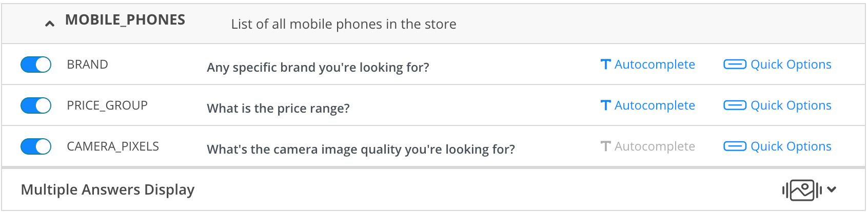Screen dimensions: 868x212
Task: Click Quick Options pill icon in PRICE_GROUP row
Action: coord(735,105)
